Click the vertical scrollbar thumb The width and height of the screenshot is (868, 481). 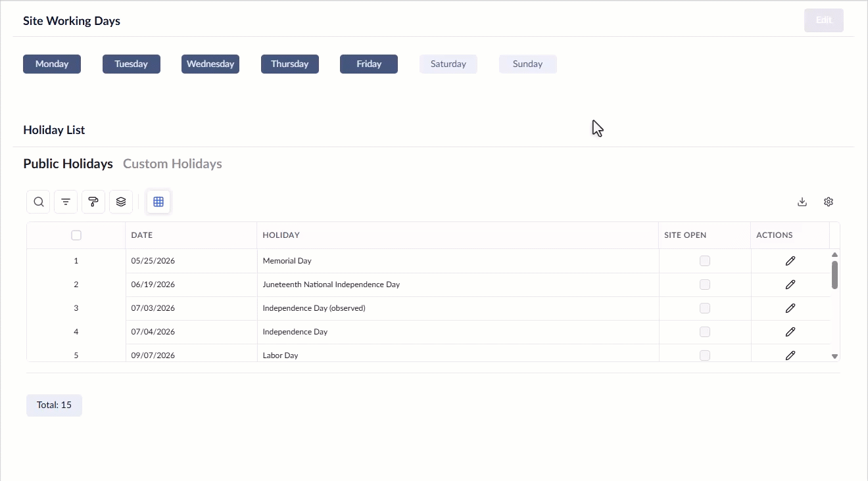pyautogui.click(x=835, y=275)
